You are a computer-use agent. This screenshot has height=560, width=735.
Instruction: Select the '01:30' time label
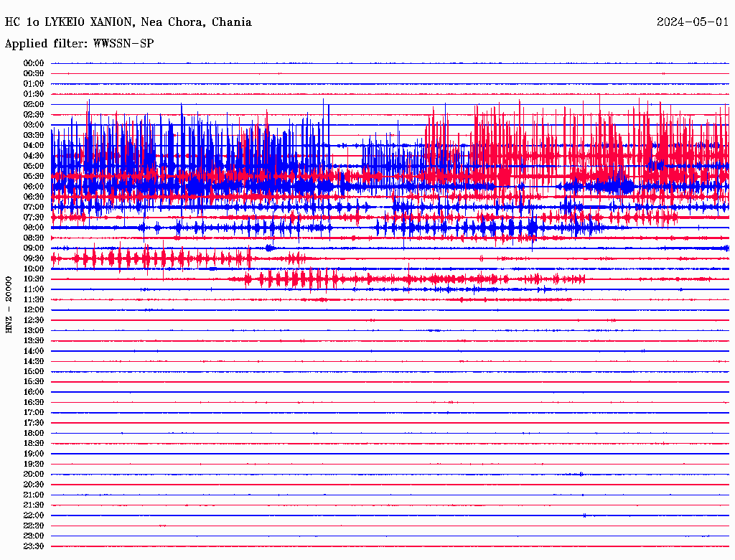[34, 94]
